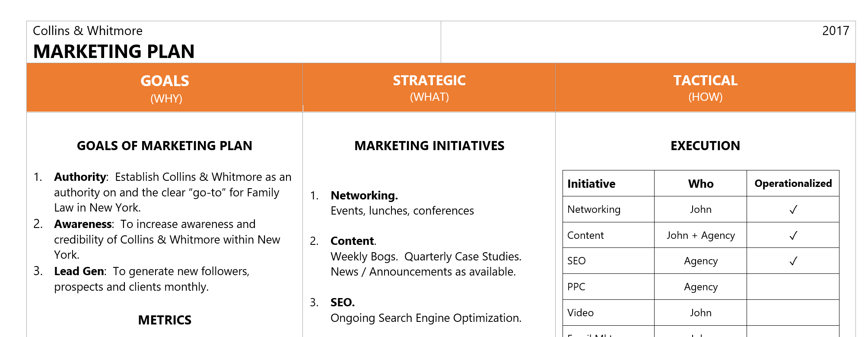868x337 pixels.
Task: Click the 2017 year text
Action: click(x=836, y=31)
